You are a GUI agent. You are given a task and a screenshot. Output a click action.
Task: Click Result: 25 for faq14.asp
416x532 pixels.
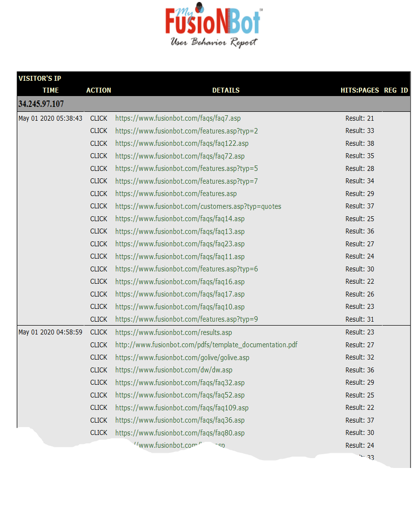coord(360,219)
